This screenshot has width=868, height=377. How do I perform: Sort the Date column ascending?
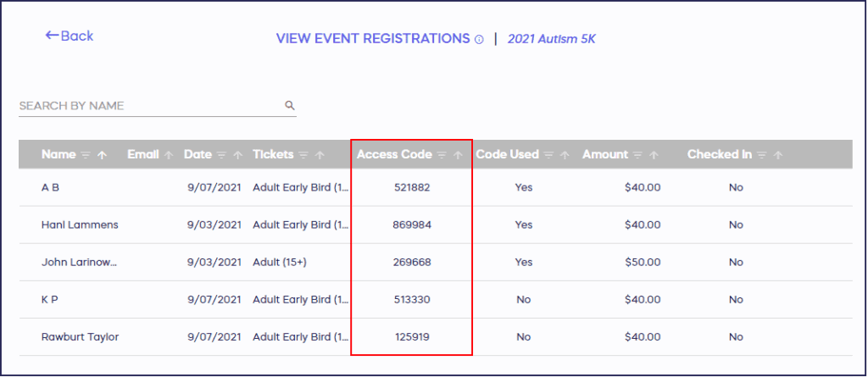[238, 155]
